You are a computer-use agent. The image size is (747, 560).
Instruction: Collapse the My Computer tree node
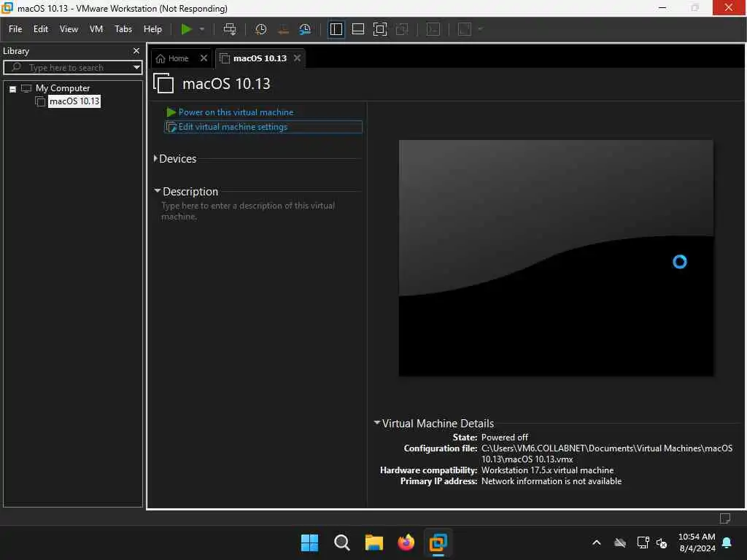(x=13, y=88)
